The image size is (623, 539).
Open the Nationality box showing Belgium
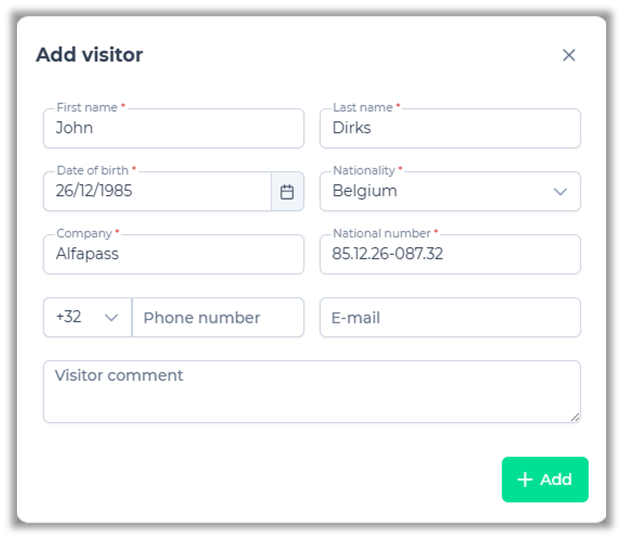pos(440,192)
